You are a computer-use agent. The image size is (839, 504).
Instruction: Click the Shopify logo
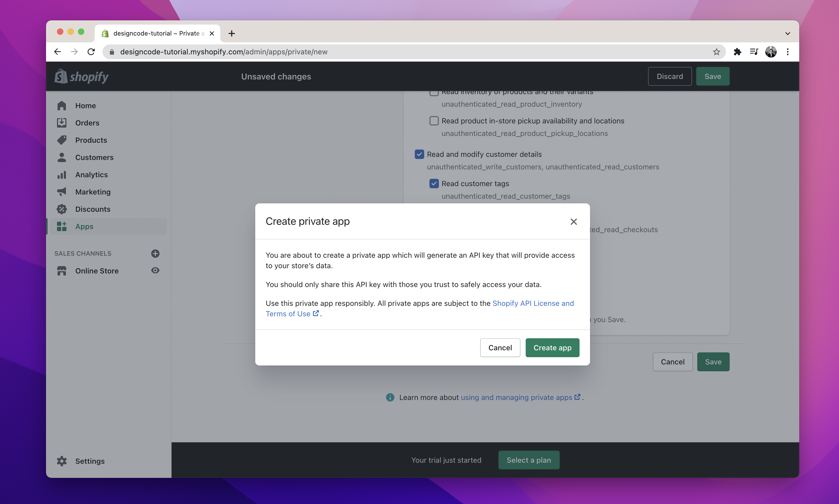82,76
